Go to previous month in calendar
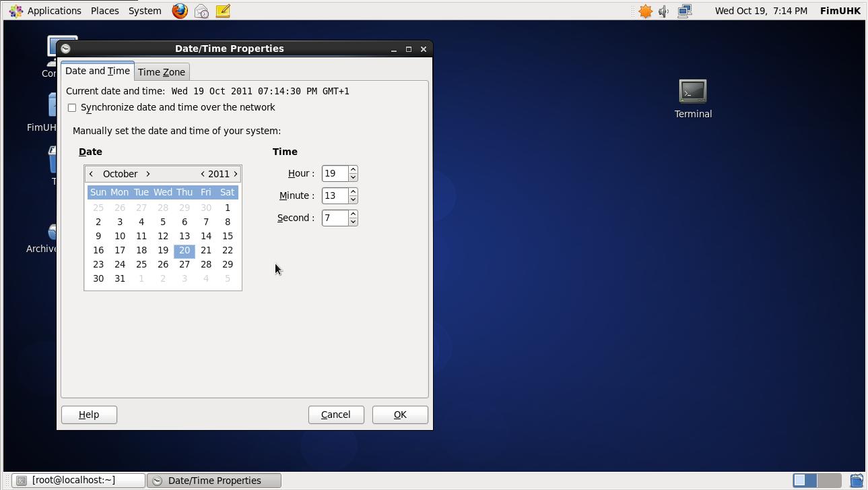Image resolution: width=868 pixels, height=490 pixels. (x=91, y=174)
